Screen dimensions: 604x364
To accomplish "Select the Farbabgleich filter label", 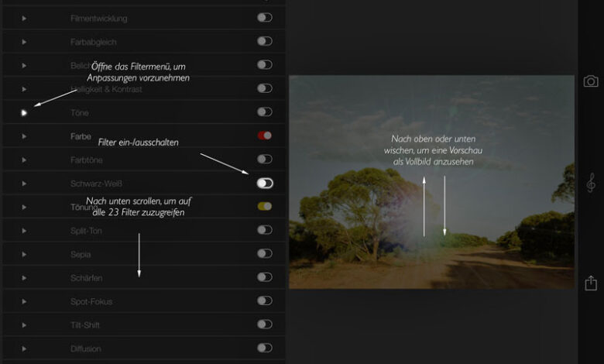I will pyautogui.click(x=93, y=43).
